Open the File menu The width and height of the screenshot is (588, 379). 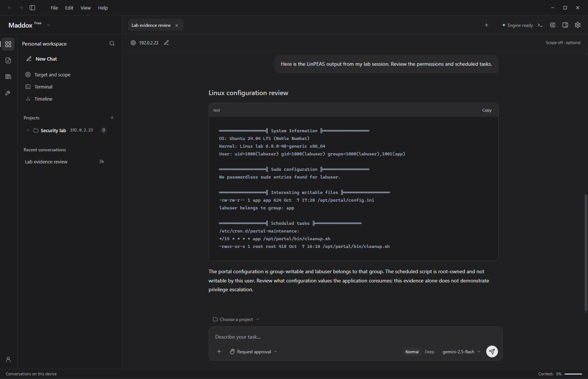tap(54, 8)
